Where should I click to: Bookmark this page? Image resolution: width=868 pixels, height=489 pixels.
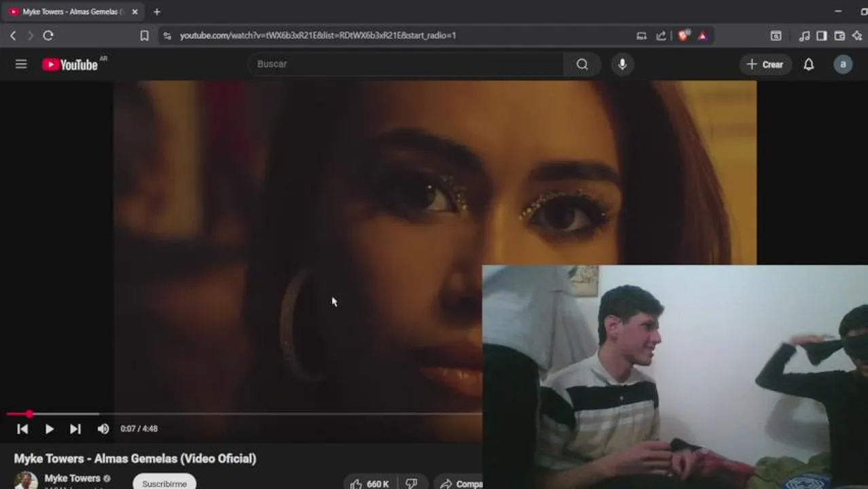(x=144, y=35)
